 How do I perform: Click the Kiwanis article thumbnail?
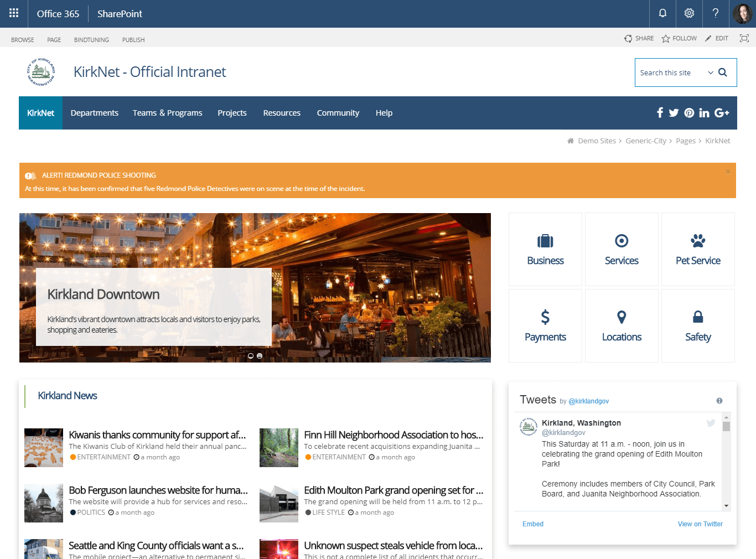tap(44, 448)
